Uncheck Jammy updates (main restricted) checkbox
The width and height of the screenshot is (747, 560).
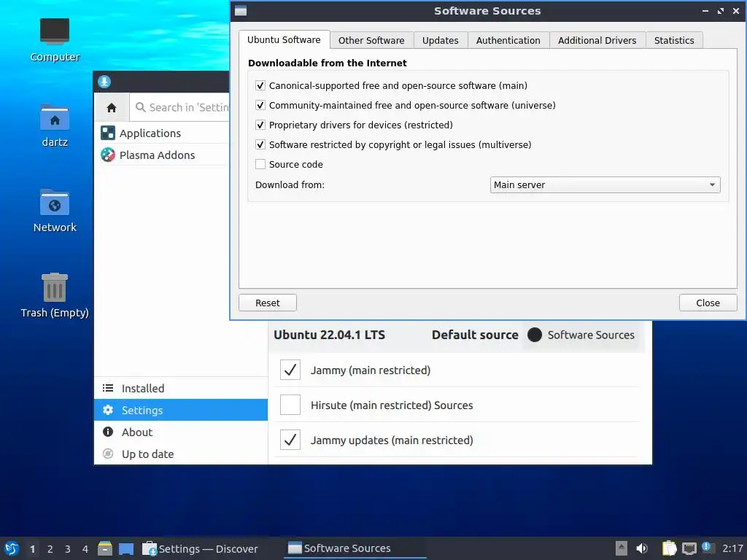click(x=290, y=440)
